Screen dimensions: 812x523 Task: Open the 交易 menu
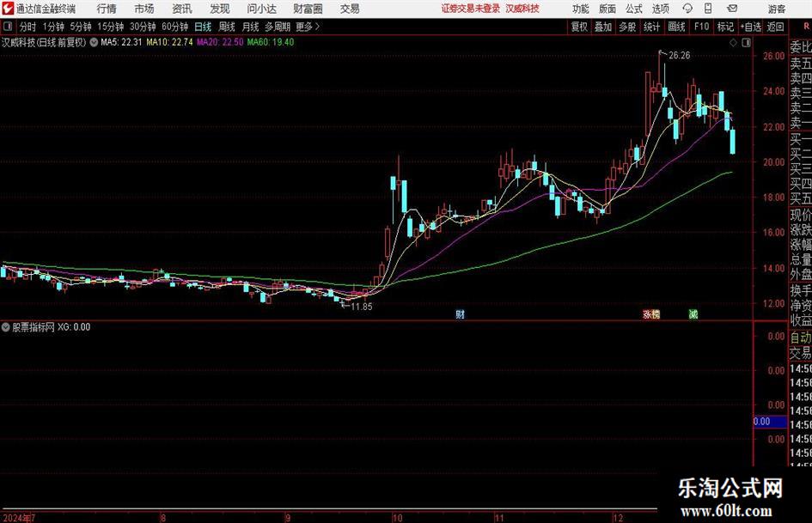tap(350, 9)
